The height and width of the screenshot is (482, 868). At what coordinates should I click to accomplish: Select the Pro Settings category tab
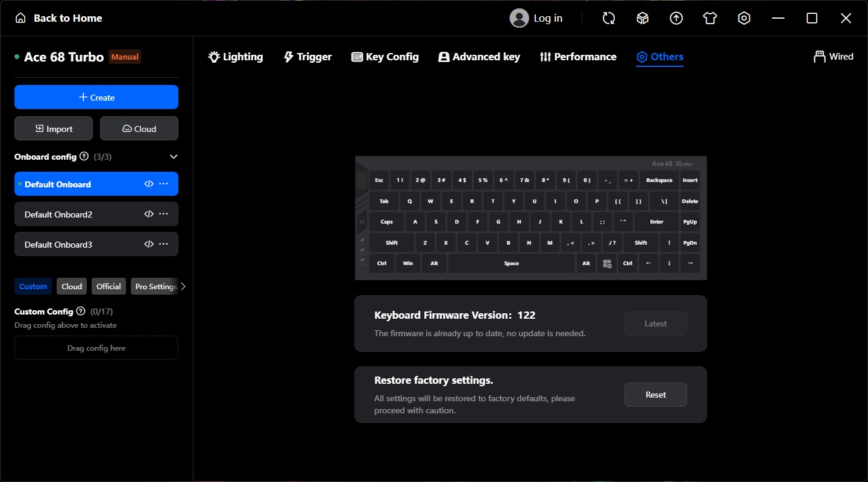tap(154, 287)
